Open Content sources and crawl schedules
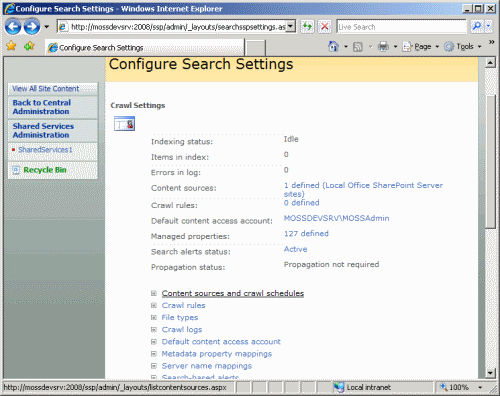The width and height of the screenshot is (500, 396). (x=233, y=293)
